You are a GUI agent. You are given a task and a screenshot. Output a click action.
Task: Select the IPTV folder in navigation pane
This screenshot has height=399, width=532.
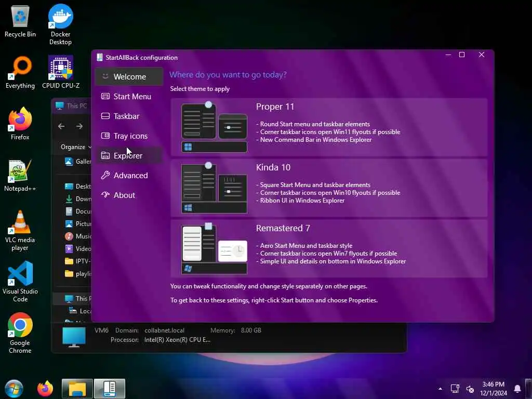[77, 261]
